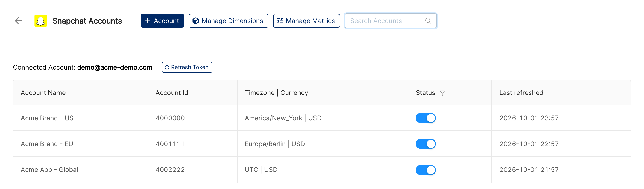This screenshot has width=644, height=189.
Task: Open the Status column filter icon
Action: tap(442, 93)
